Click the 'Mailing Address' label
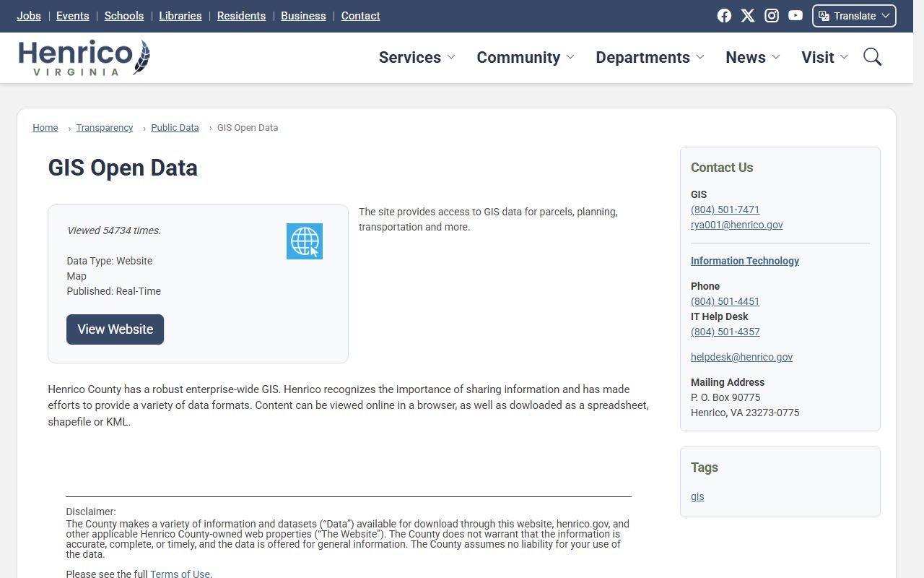The width and height of the screenshot is (924, 578). [728, 382]
